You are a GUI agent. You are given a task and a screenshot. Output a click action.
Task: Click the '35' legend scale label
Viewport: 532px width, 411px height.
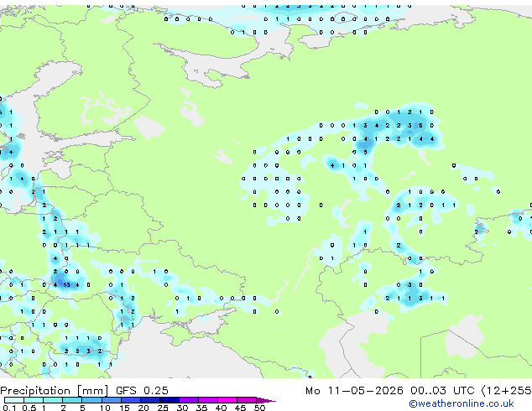[x=201, y=408]
